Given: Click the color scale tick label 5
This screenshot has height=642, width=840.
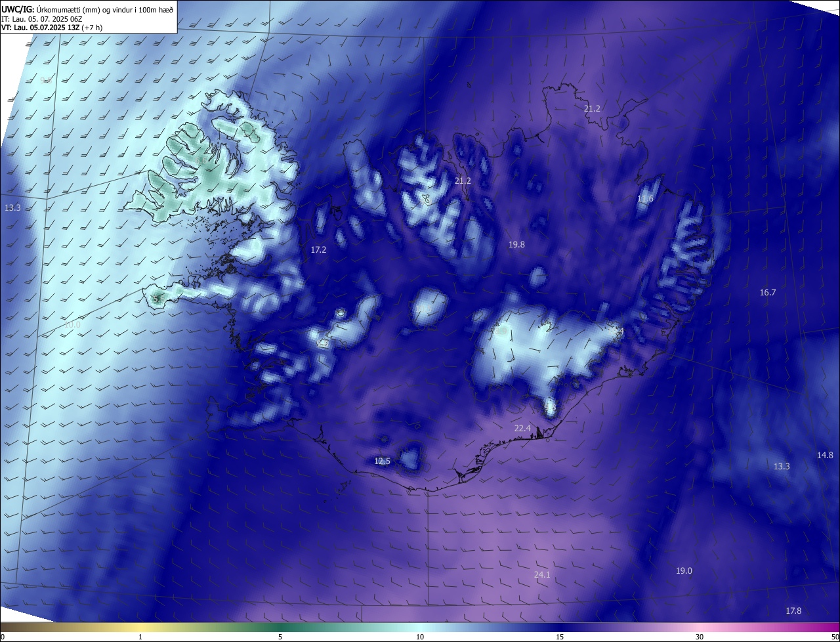Looking at the screenshot, I should (280, 637).
